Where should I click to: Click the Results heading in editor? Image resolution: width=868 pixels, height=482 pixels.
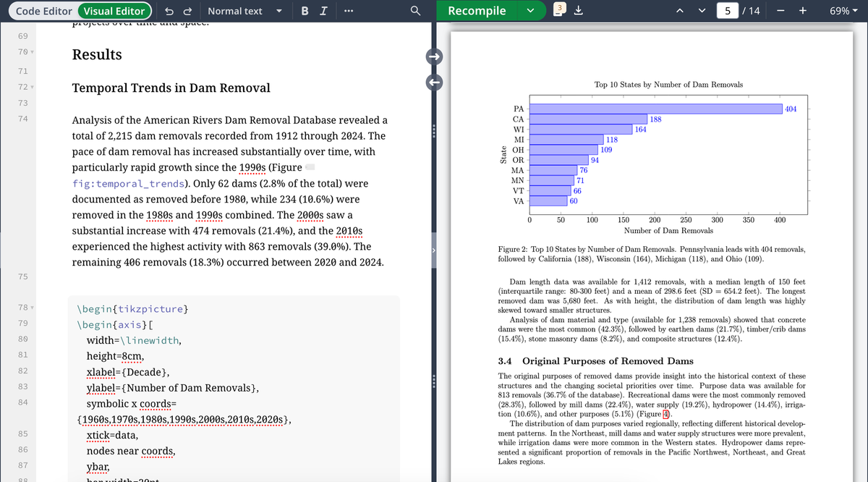[97, 55]
